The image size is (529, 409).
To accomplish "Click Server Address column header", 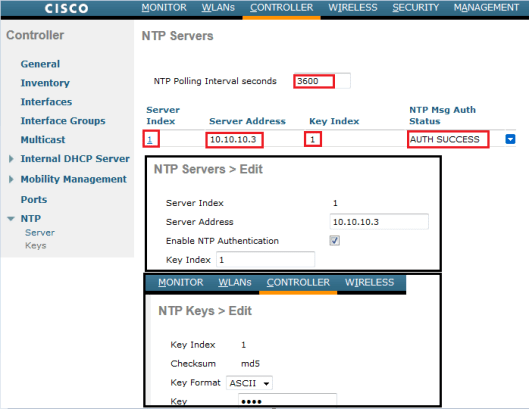I will click(247, 121).
